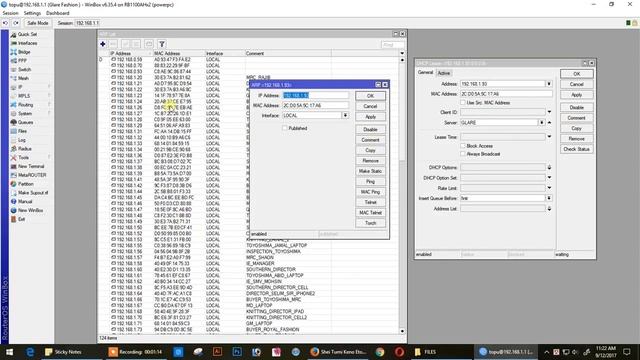
Task: Open the Mesh section
Action: (x=23, y=78)
